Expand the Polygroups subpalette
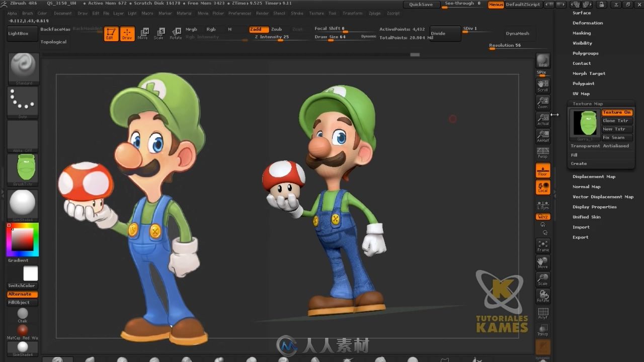 (586, 53)
